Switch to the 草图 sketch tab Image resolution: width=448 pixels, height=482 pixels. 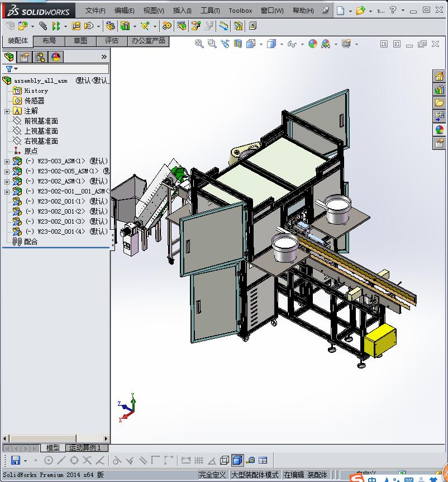point(80,41)
